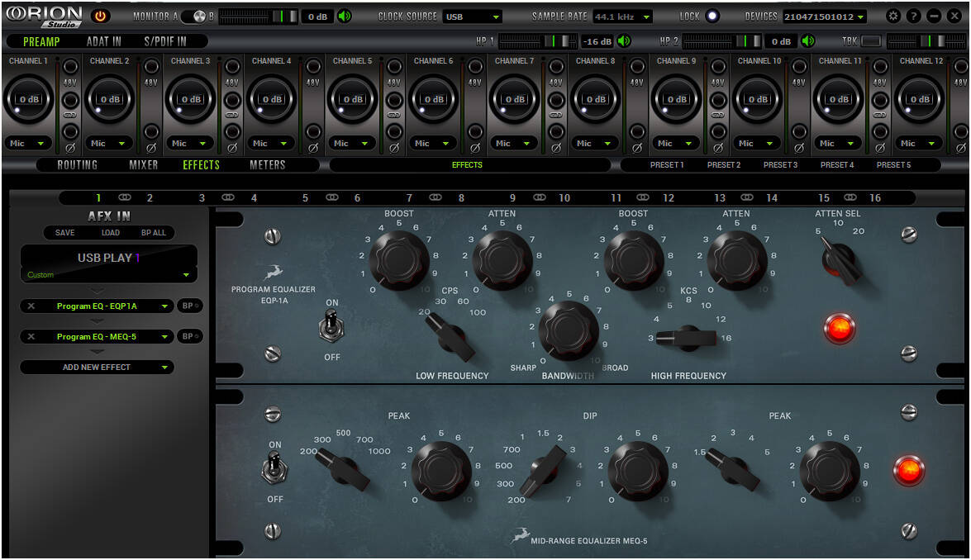Switch to the Preamp tab
The image size is (971, 560).
(x=41, y=41)
